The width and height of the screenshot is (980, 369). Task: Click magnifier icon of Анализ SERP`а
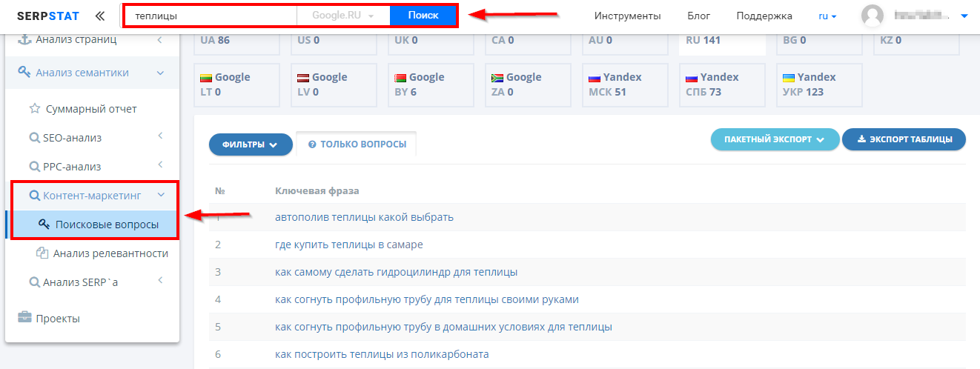click(x=34, y=282)
